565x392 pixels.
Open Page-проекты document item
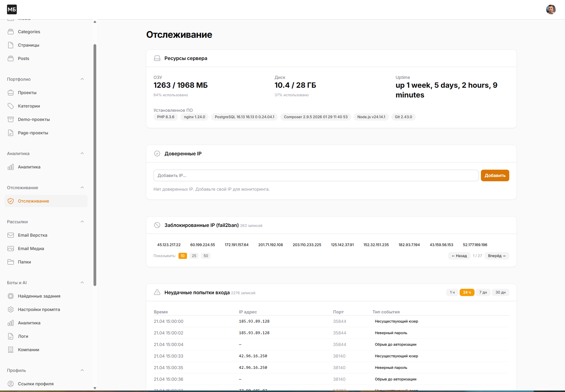[x=33, y=133]
